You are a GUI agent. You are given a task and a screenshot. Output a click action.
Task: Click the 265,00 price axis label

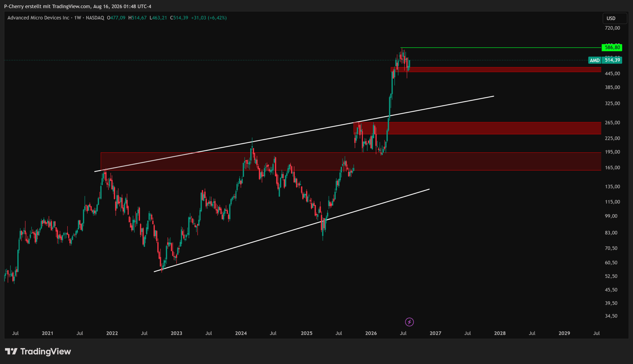coord(612,123)
